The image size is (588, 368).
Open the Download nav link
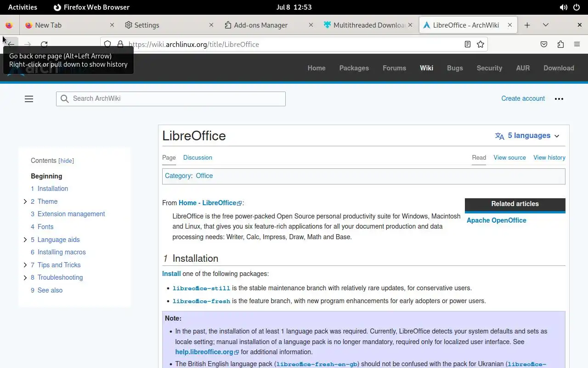point(559,68)
